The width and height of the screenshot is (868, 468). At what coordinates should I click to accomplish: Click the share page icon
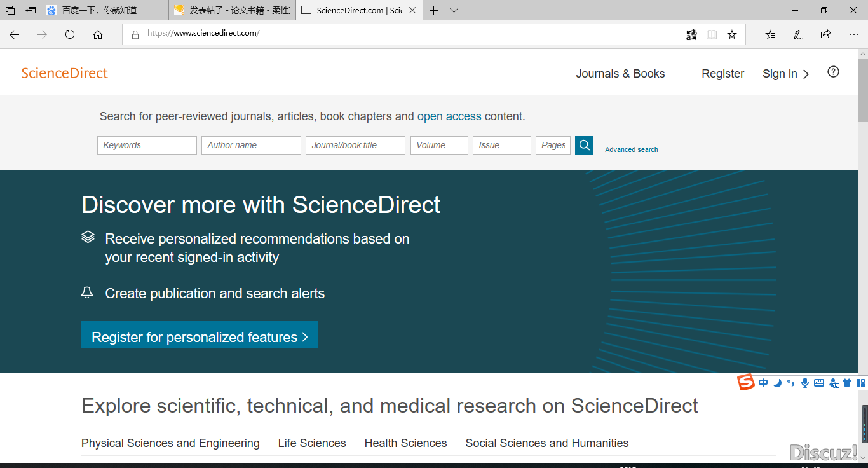(x=825, y=35)
